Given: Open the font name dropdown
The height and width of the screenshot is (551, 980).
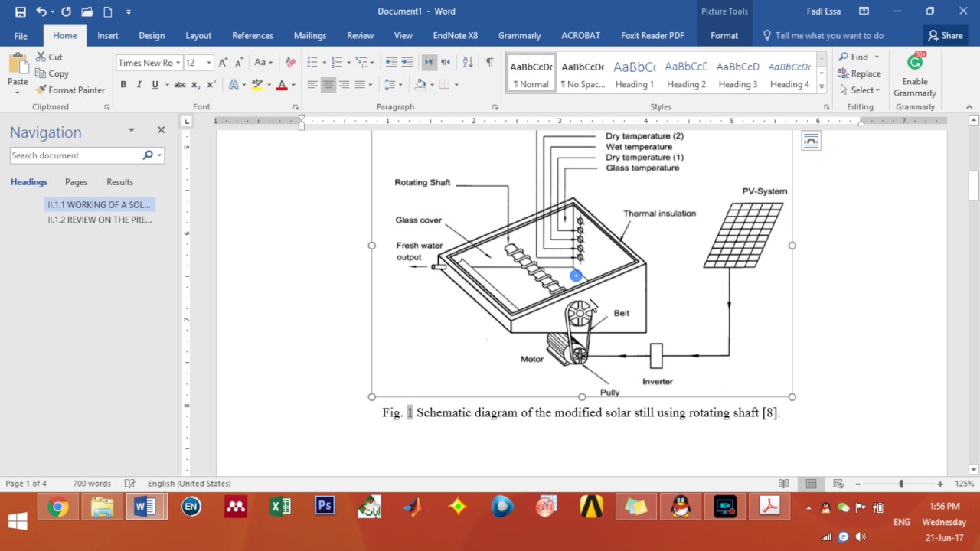Looking at the screenshot, I should pos(178,63).
